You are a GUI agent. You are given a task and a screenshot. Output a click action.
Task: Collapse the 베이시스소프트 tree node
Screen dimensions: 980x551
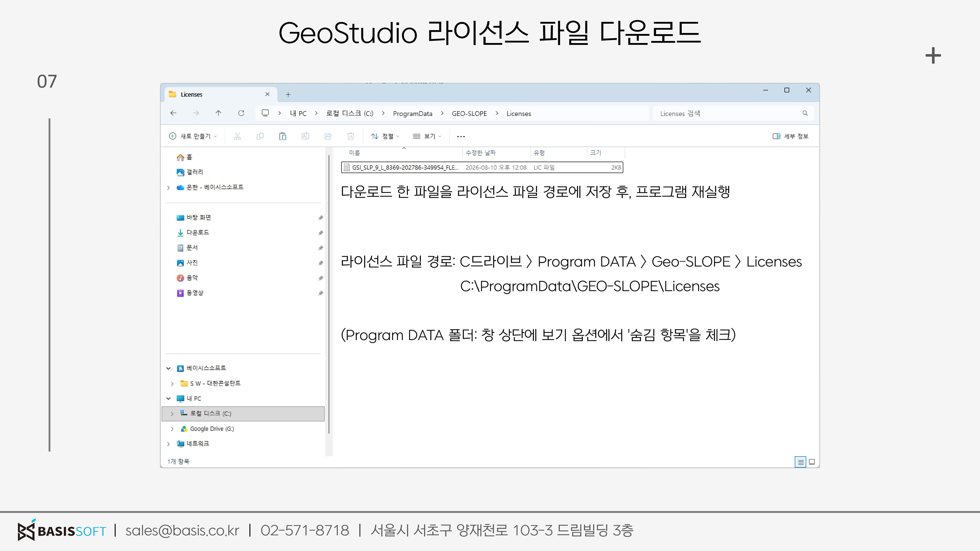(x=169, y=368)
